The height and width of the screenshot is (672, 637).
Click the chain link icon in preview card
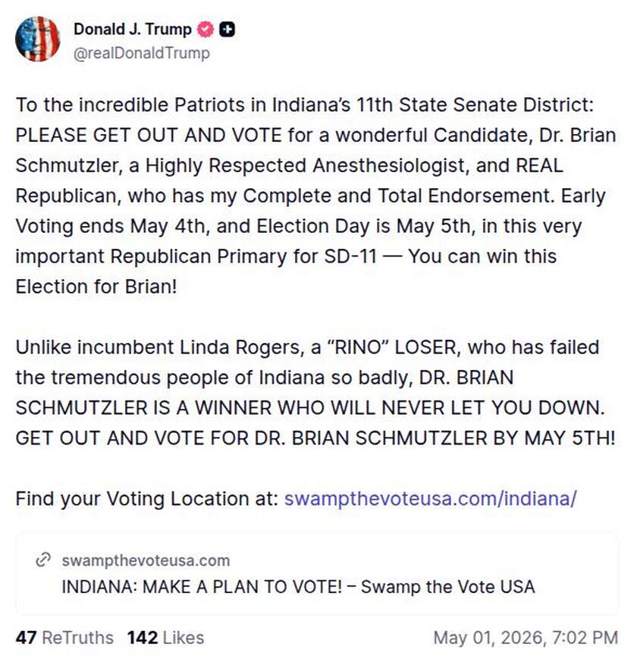click(x=42, y=560)
